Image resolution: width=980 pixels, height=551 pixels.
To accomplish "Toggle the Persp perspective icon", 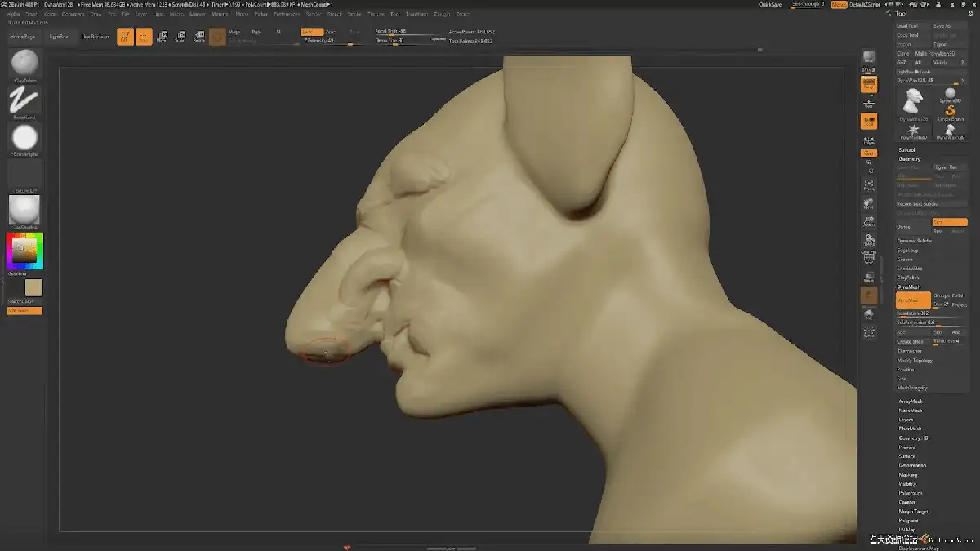I will point(869,85).
